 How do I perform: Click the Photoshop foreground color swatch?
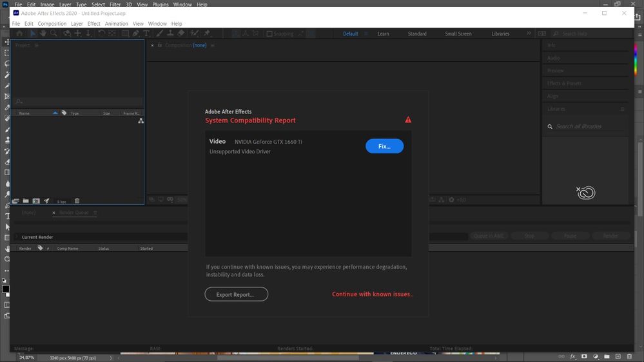point(5,289)
